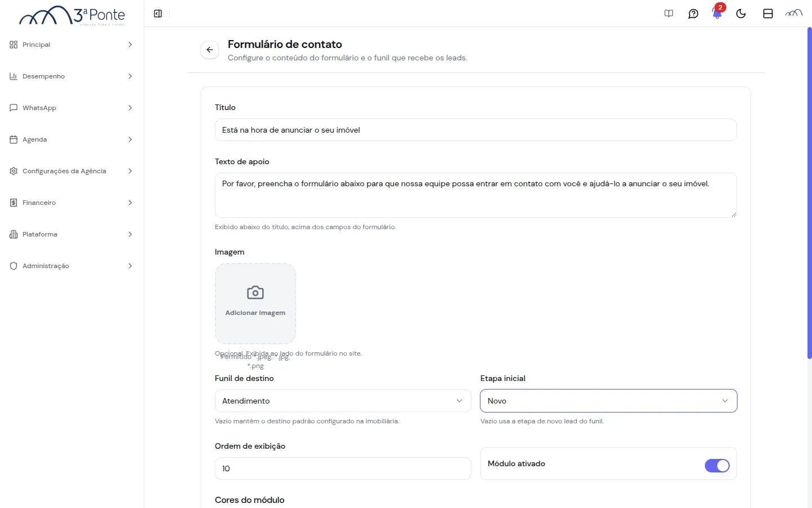Click the Administração shield icon
812x508 pixels.
14,266
